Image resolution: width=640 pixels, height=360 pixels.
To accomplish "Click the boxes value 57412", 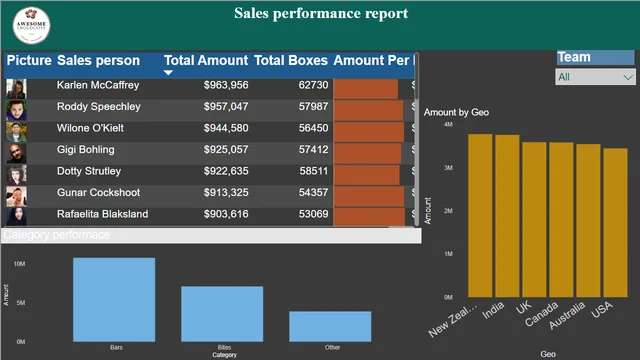I will (313, 150).
